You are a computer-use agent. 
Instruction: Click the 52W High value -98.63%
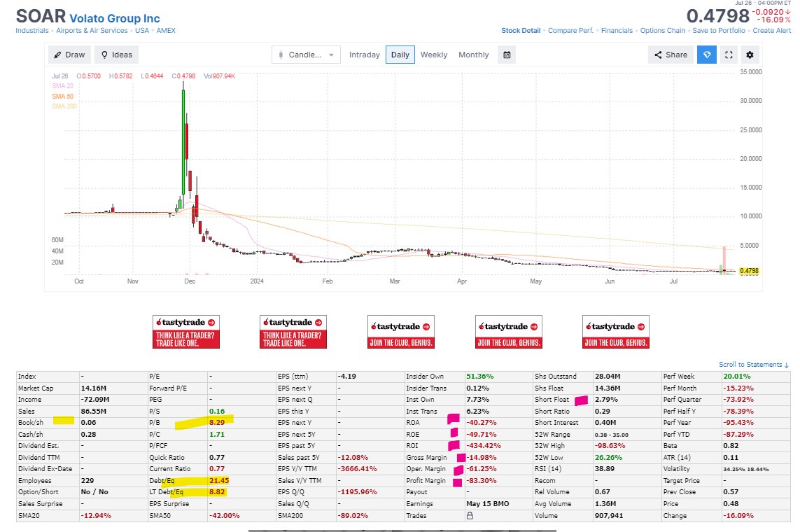pos(610,446)
